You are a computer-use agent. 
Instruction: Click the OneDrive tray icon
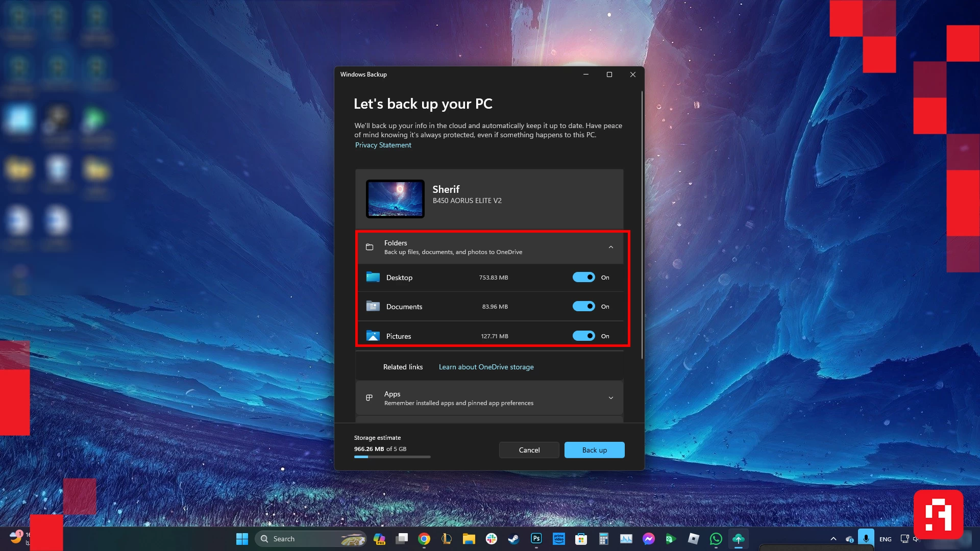[x=850, y=539]
